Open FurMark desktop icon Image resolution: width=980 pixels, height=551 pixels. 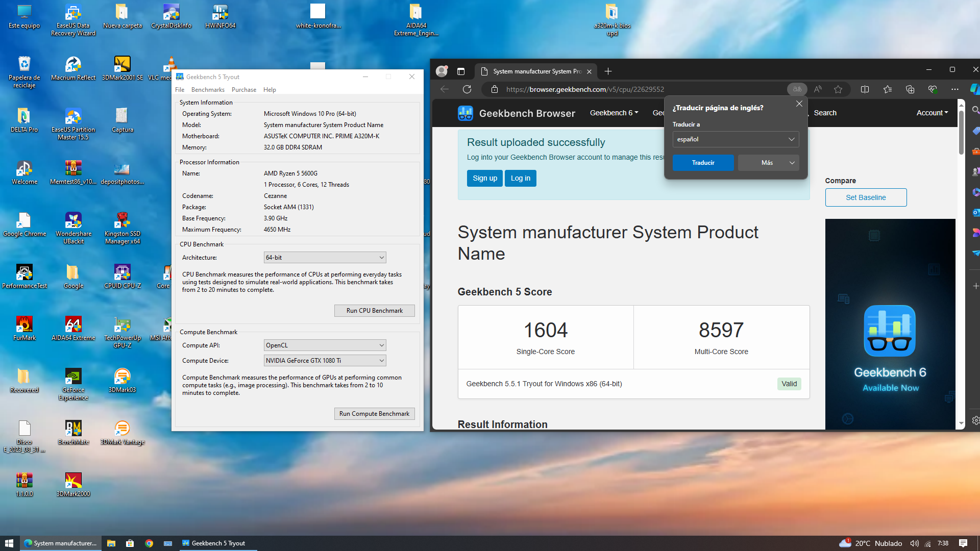tap(24, 329)
